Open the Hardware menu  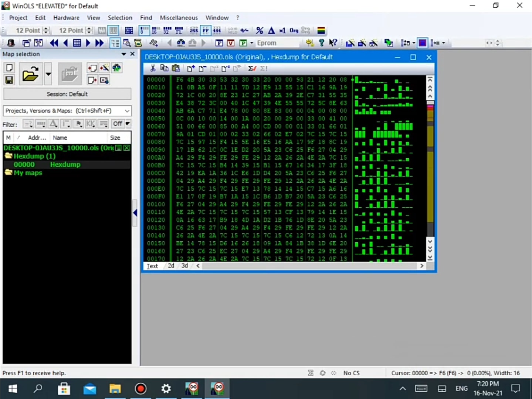coord(66,18)
